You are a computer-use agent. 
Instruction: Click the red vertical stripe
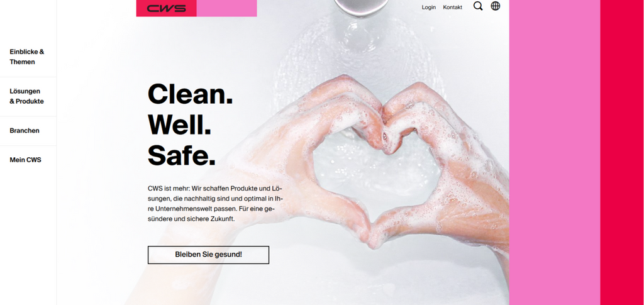click(x=622, y=152)
